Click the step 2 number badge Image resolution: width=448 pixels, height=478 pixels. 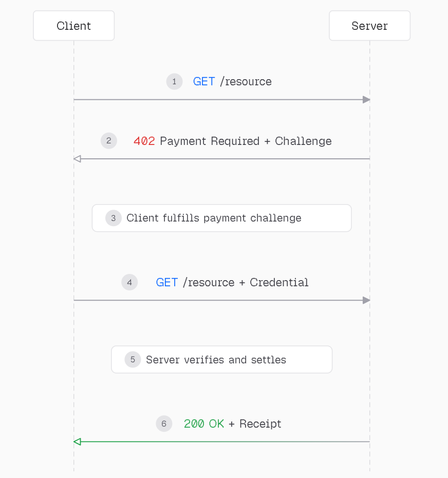[109, 141]
